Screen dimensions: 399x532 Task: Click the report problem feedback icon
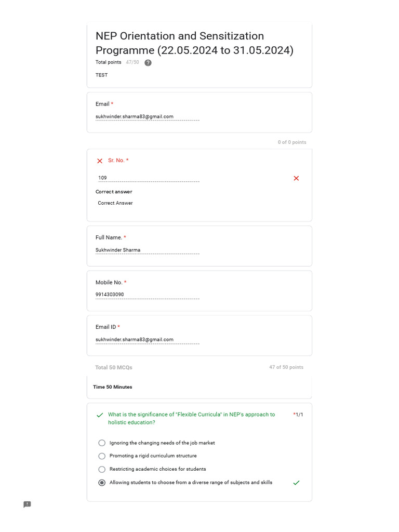(x=28, y=504)
